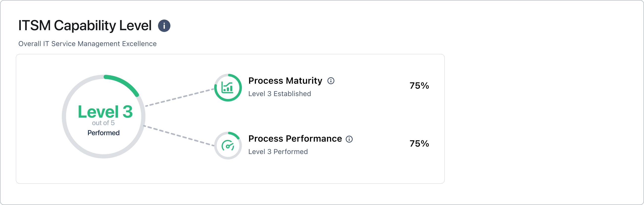Click the ITSM Capability Level heading
The width and height of the screenshot is (644, 205).
(85, 26)
